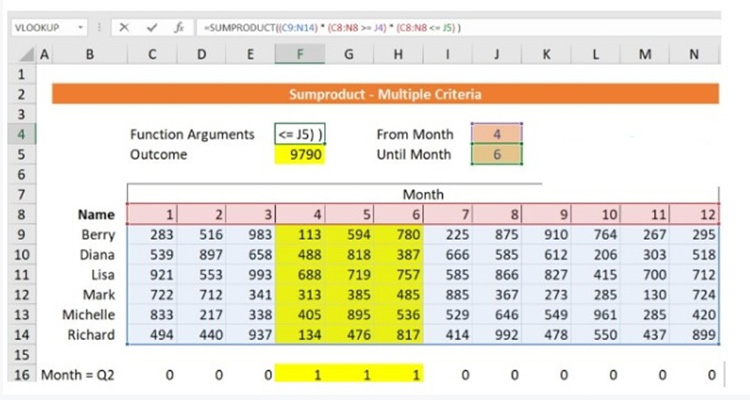The width and height of the screenshot is (750, 400).
Task: Select column E header
Action: click(x=251, y=55)
